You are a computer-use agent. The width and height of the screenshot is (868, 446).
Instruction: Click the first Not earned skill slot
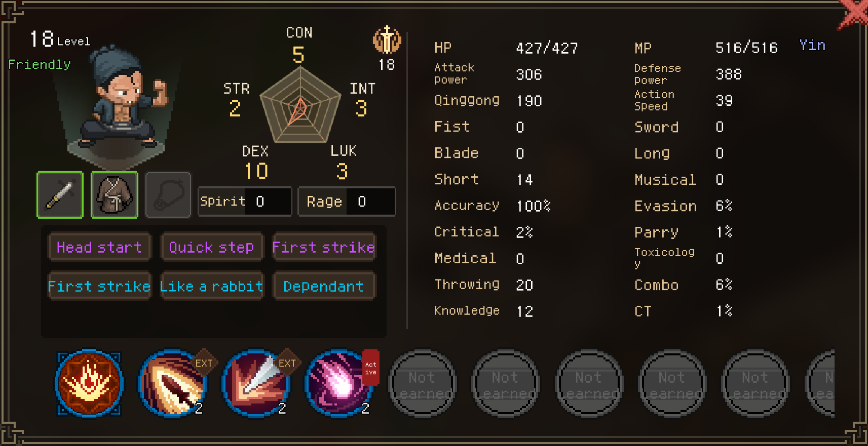tap(422, 384)
